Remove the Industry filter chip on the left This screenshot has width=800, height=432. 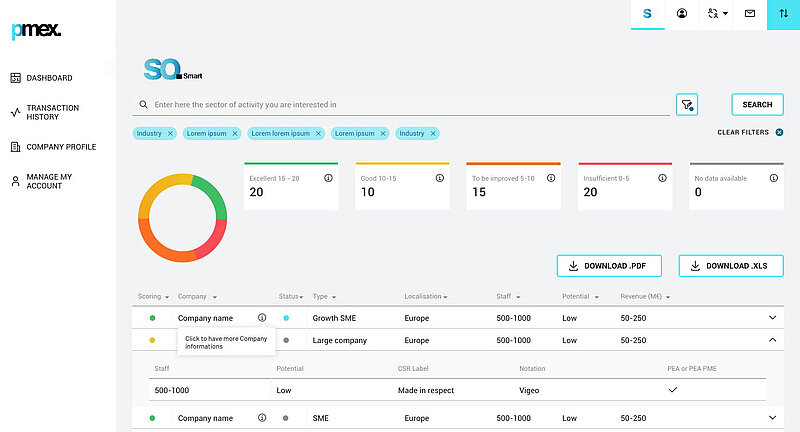170,133
